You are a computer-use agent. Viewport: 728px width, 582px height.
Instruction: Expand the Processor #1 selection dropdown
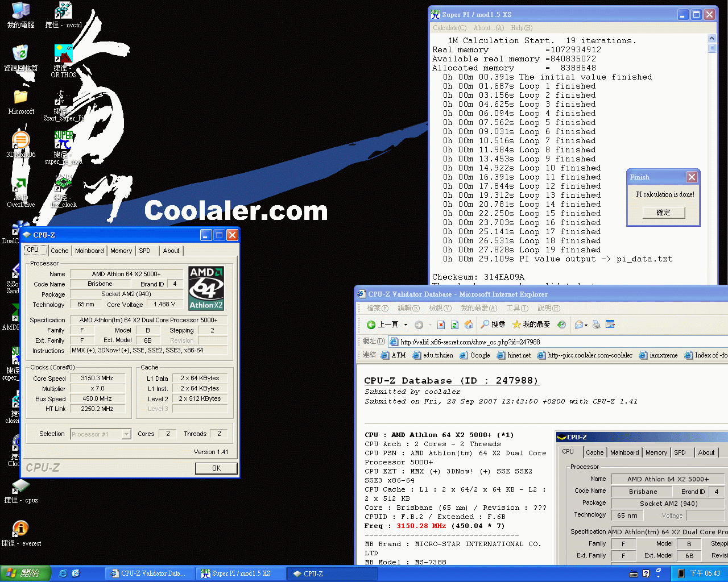coord(126,434)
